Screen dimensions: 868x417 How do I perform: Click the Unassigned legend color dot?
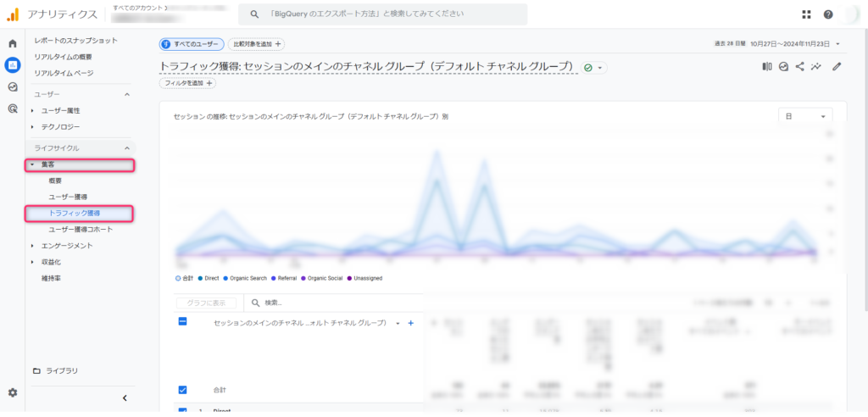(349, 278)
